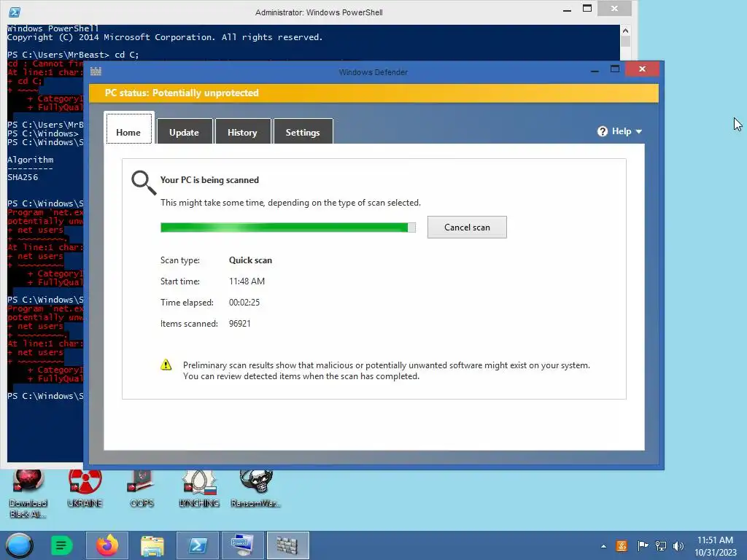Switch to the History tab

pyautogui.click(x=242, y=131)
